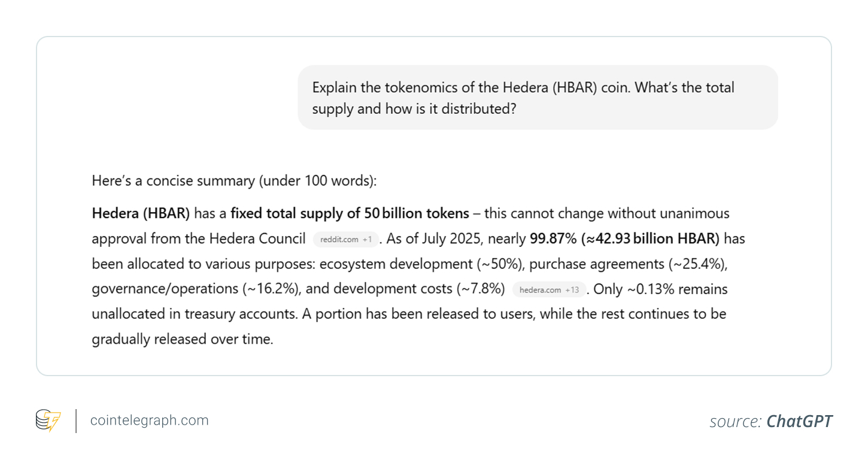This screenshot has height=469, width=868.
Task: Click the "governance/operations (~16.2%)" text
Action: click(195, 289)
